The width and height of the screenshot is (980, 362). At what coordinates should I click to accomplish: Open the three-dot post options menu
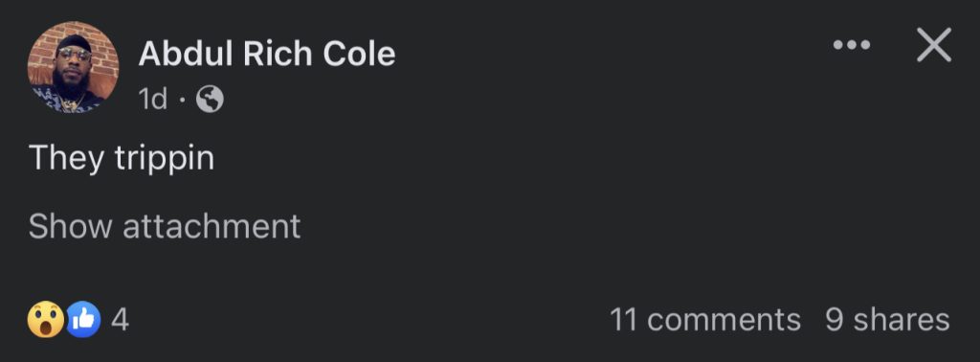point(851,45)
